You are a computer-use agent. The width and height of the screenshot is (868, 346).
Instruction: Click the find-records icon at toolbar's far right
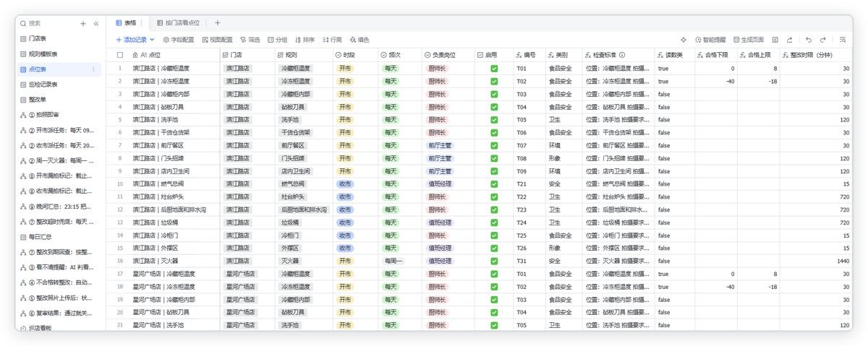click(843, 40)
